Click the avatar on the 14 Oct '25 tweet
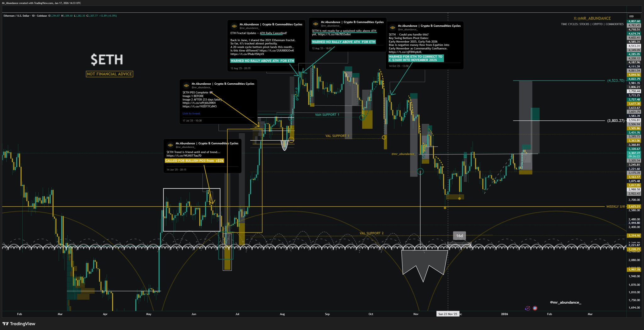Image resolution: width=644 pixels, height=330 pixels. tap(392, 28)
